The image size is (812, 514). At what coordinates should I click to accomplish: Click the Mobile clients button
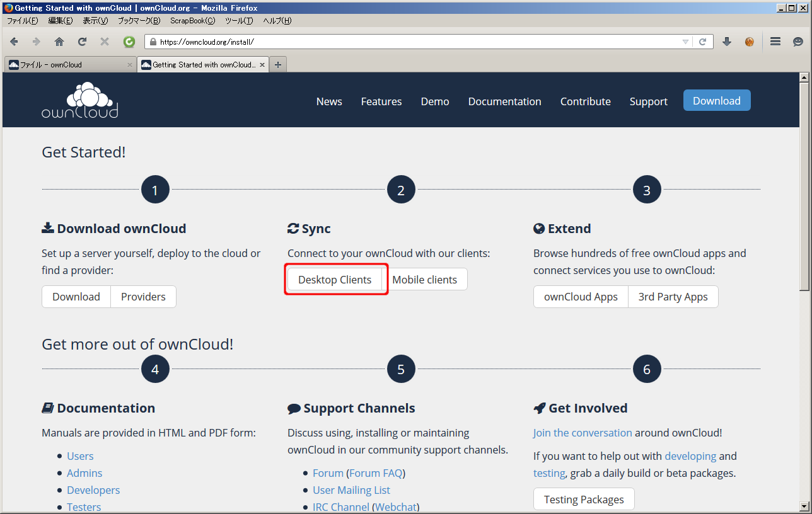pyautogui.click(x=425, y=280)
